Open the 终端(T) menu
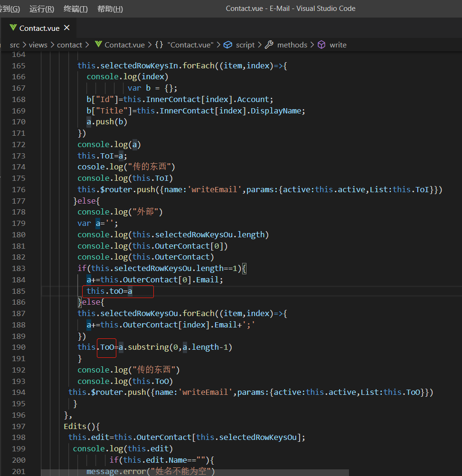The image size is (462, 476). point(75,9)
